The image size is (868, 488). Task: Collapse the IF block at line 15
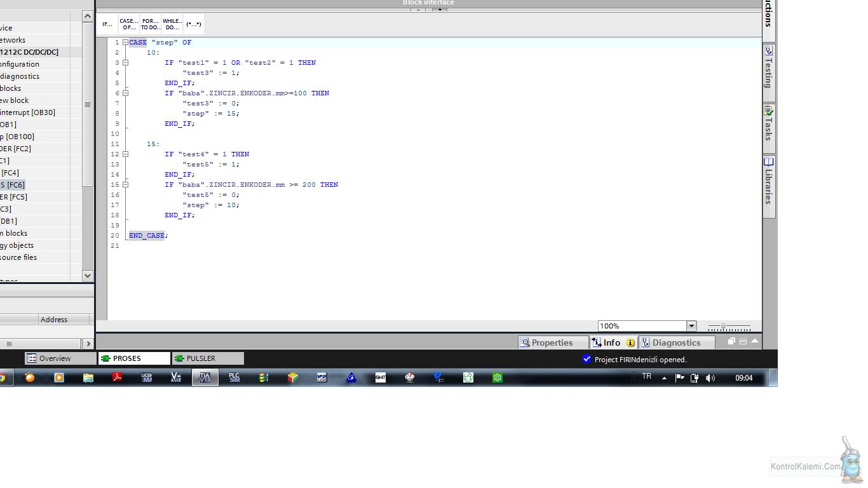click(x=125, y=185)
